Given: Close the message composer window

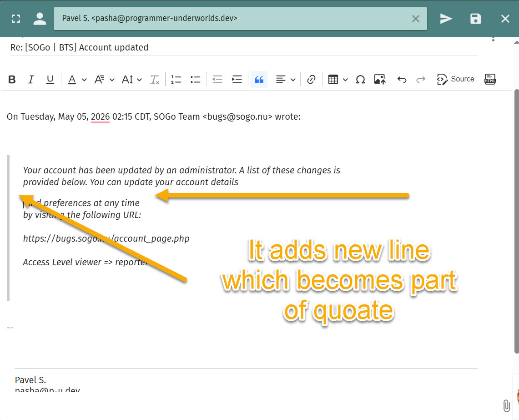Looking at the screenshot, I should [x=505, y=19].
